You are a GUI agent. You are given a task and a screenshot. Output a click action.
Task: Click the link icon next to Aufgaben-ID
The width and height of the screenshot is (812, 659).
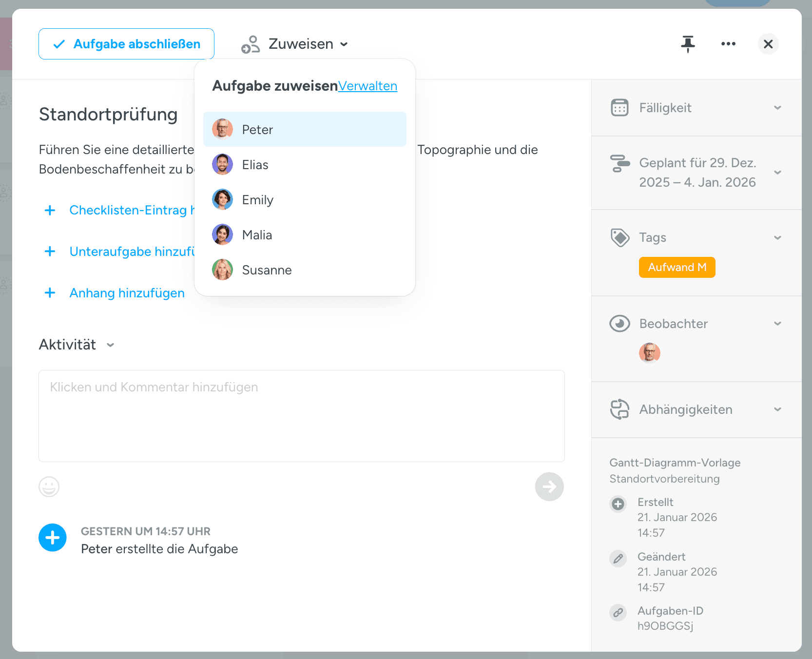pyautogui.click(x=618, y=613)
